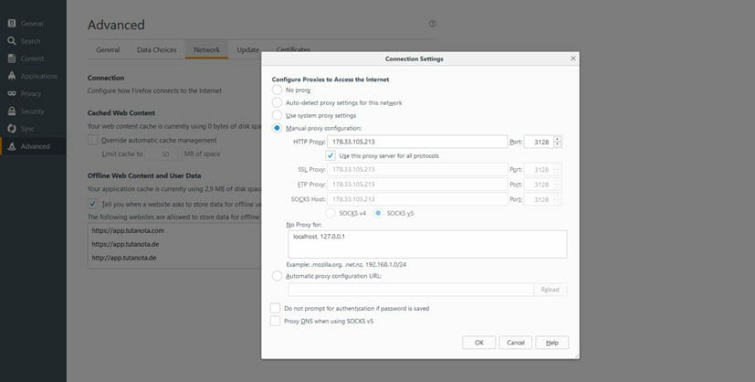Confirm settings with the OK button

pos(479,342)
